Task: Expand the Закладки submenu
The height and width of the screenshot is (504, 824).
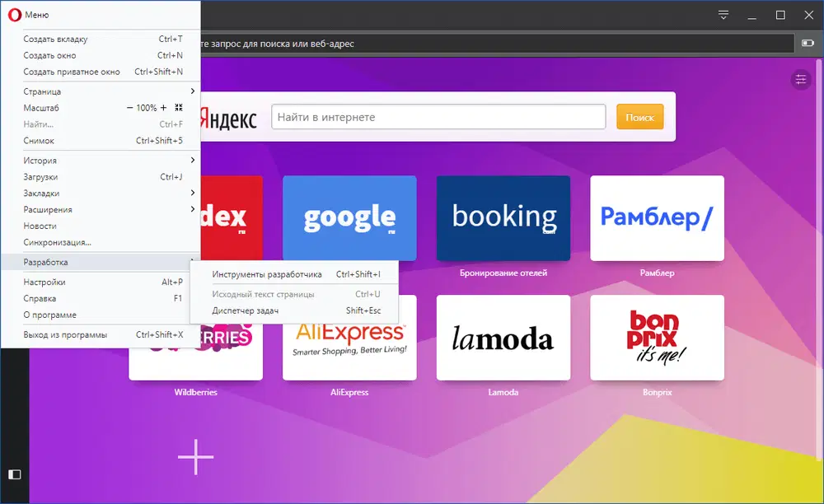Action: 101,193
